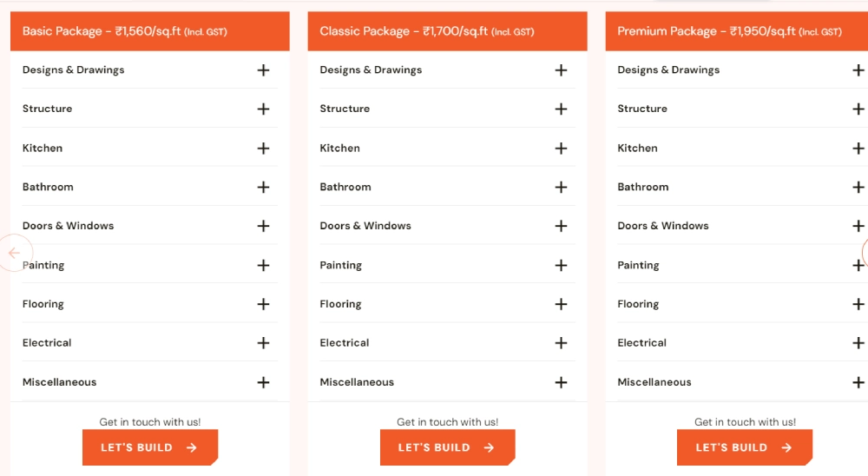Image resolution: width=868 pixels, height=476 pixels.
Task: Click plus icon beside Electrical in Classic Package
Action: click(561, 343)
